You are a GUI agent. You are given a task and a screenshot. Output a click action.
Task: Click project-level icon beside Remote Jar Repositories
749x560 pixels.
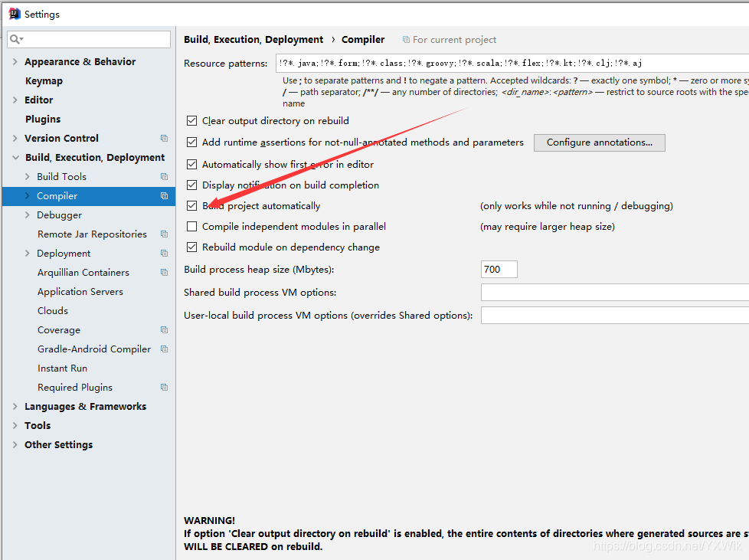pyautogui.click(x=165, y=234)
